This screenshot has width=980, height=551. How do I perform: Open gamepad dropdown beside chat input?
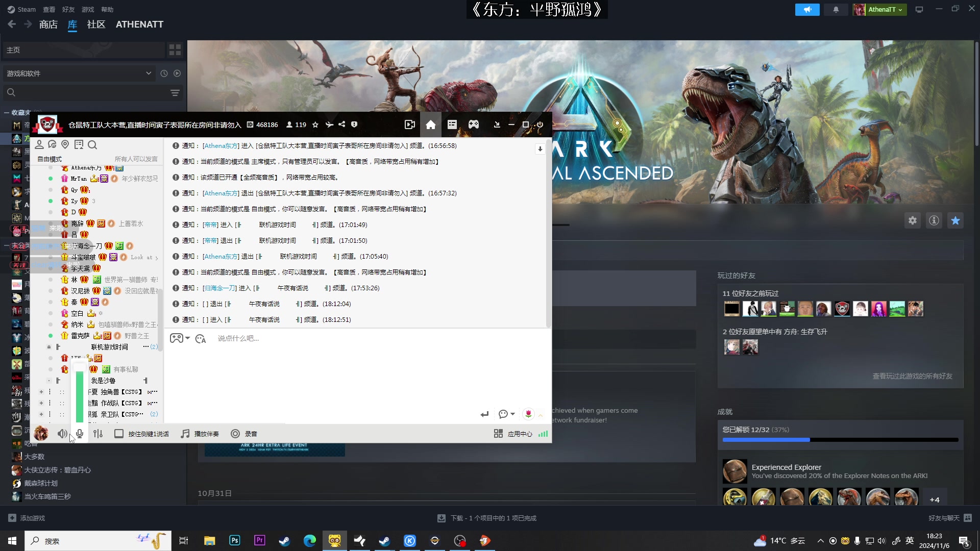point(180,338)
